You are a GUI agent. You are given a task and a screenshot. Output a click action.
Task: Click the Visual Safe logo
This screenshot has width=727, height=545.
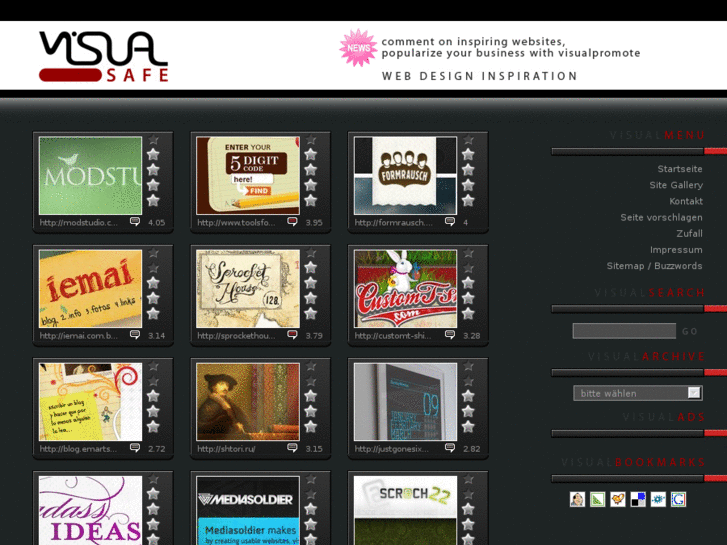[x=103, y=57]
